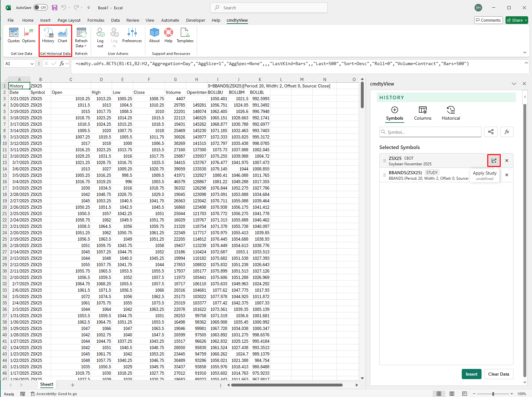Zoom in with the plus button
Screen dimensions: 532x397
tap(512, 394)
